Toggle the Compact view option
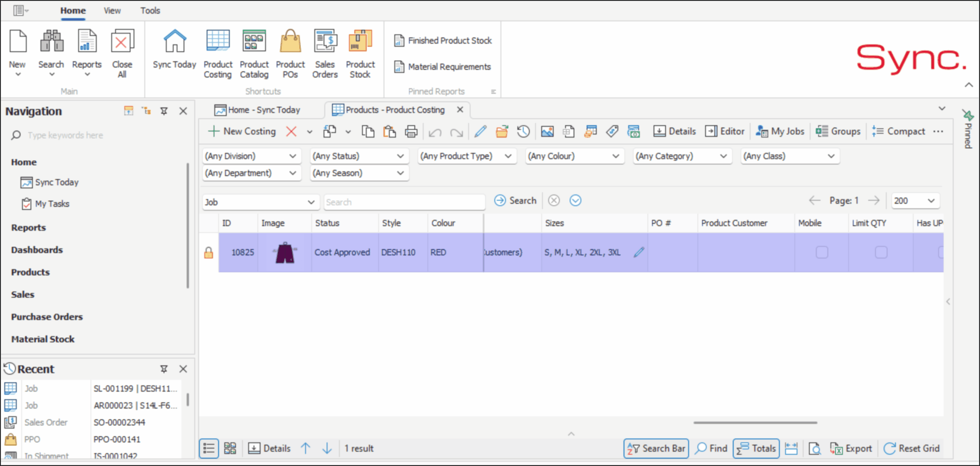The width and height of the screenshot is (980, 466). pos(899,131)
